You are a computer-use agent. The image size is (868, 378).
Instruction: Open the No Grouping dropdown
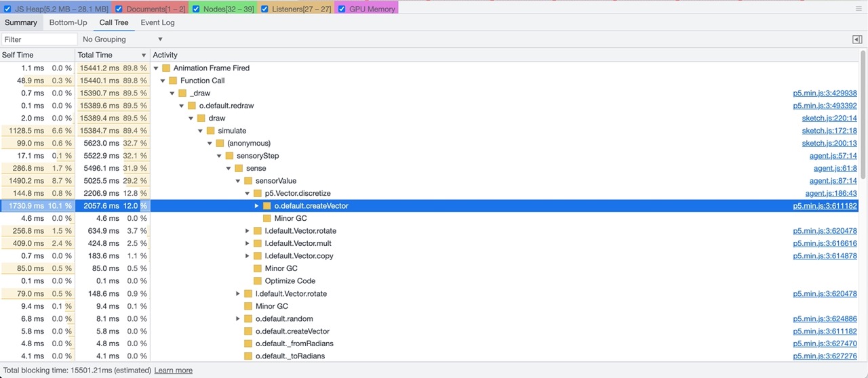(x=123, y=39)
